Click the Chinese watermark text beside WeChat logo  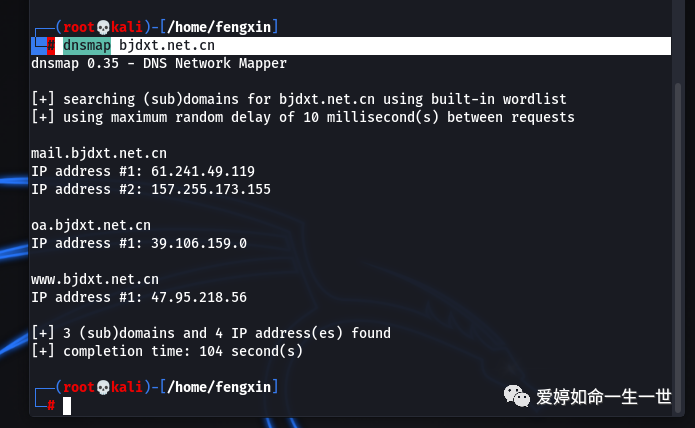[603, 397]
